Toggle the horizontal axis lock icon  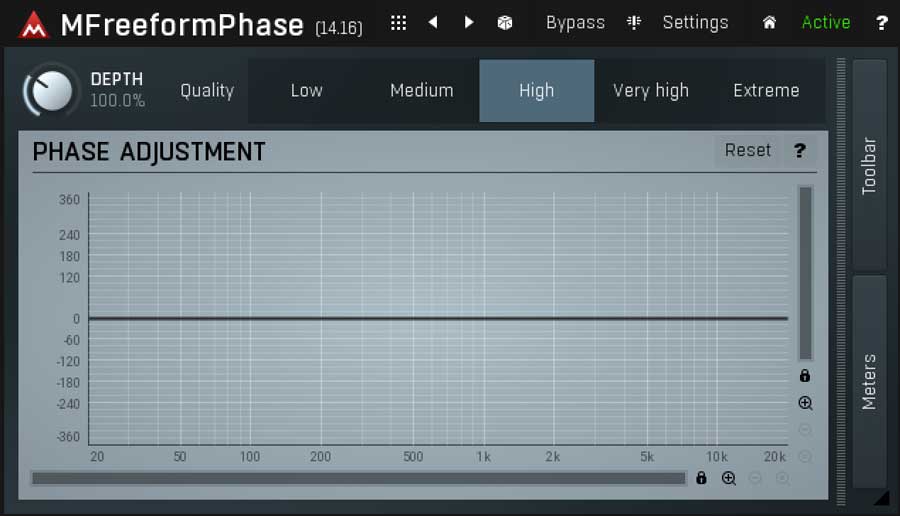(701, 478)
